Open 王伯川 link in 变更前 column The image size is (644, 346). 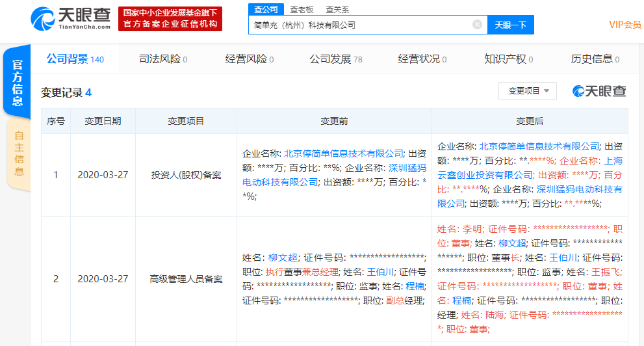click(x=380, y=272)
